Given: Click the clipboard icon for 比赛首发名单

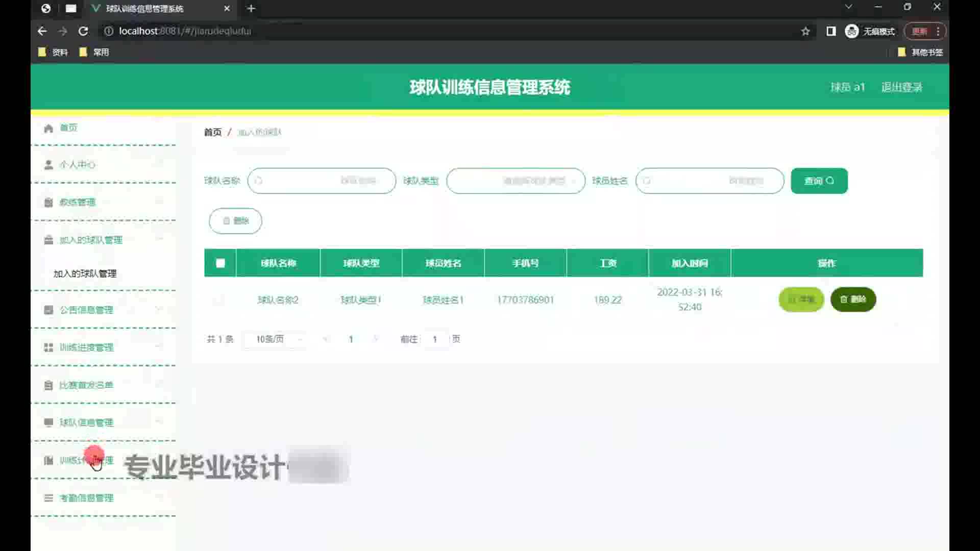Looking at the screenshot, I should pyautogui.click(x=48, y=385).
